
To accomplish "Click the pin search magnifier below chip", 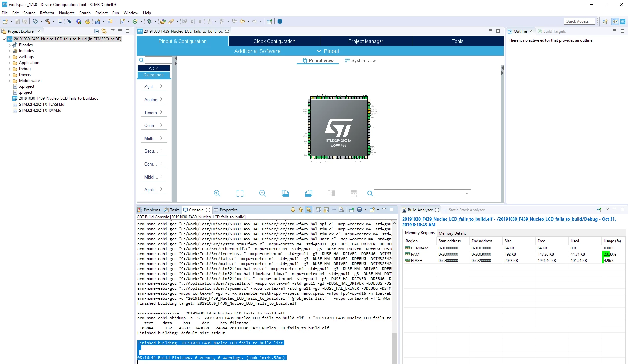I will (x=370, y=193).
